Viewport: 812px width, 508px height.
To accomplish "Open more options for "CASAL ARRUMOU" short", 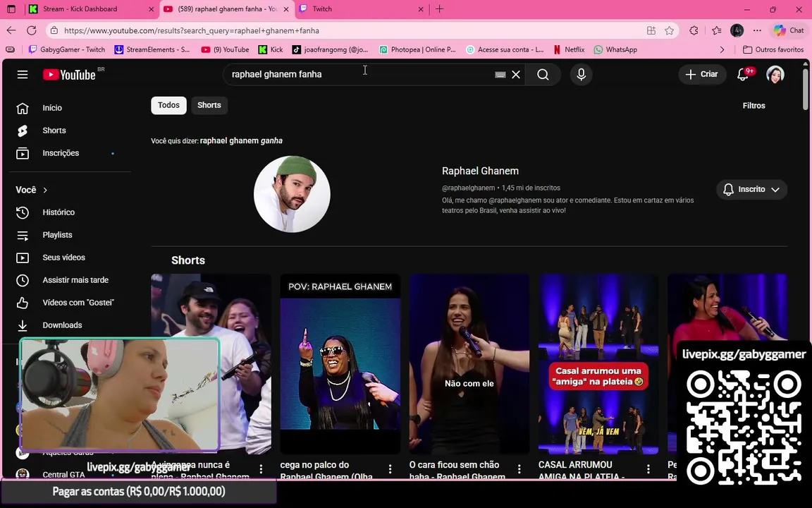I will pos(648,469).
